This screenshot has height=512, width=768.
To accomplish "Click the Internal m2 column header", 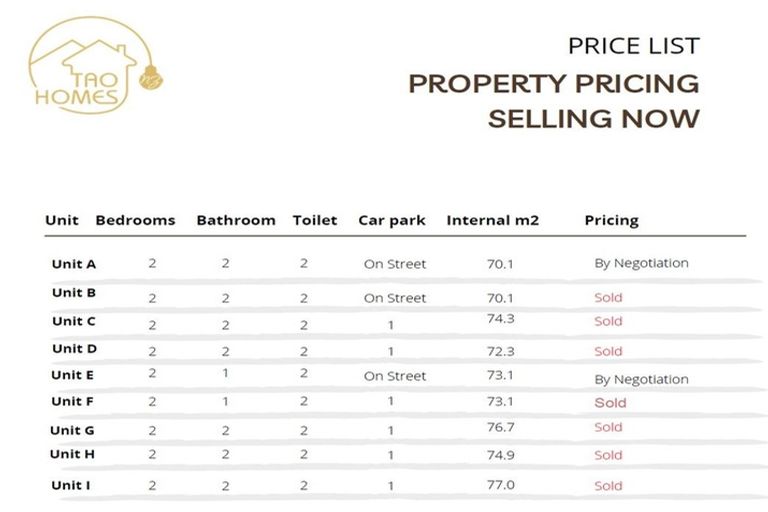I will [493, 220].
